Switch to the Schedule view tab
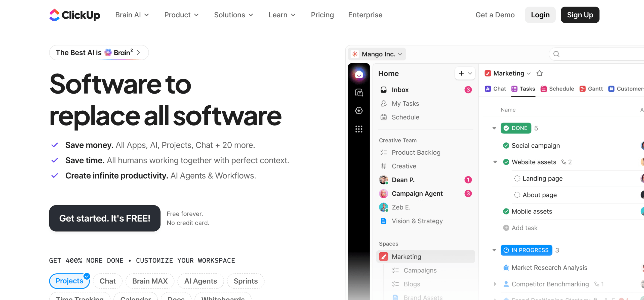The height and width of the screenshot is (300, 644). (x=557, y=89)
